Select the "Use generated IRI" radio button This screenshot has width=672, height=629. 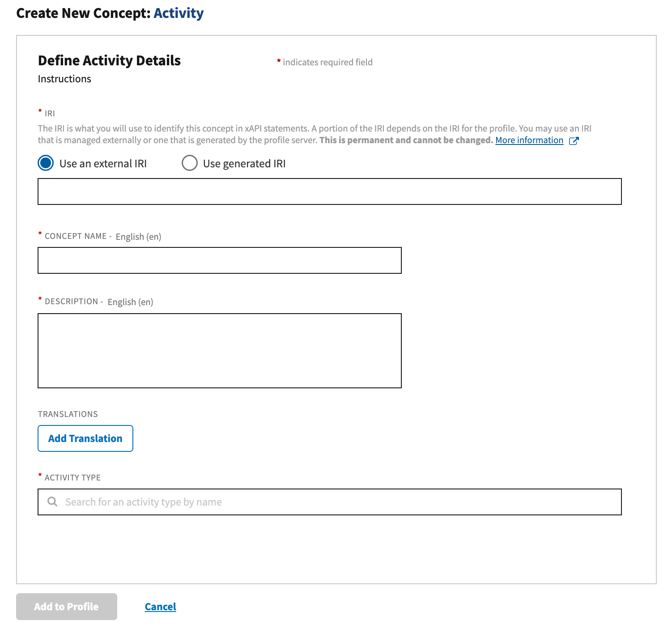tap(190, 163)
